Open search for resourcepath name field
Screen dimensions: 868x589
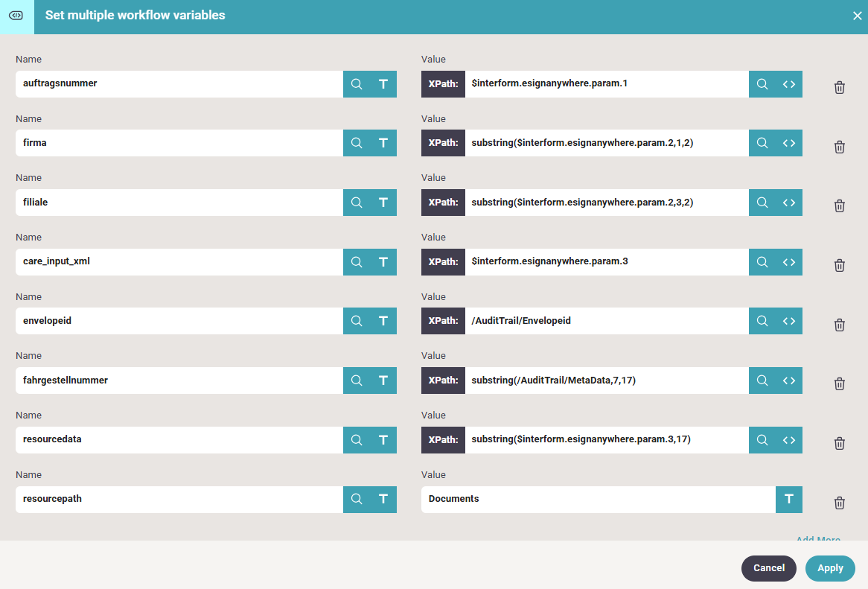point(357,499)
